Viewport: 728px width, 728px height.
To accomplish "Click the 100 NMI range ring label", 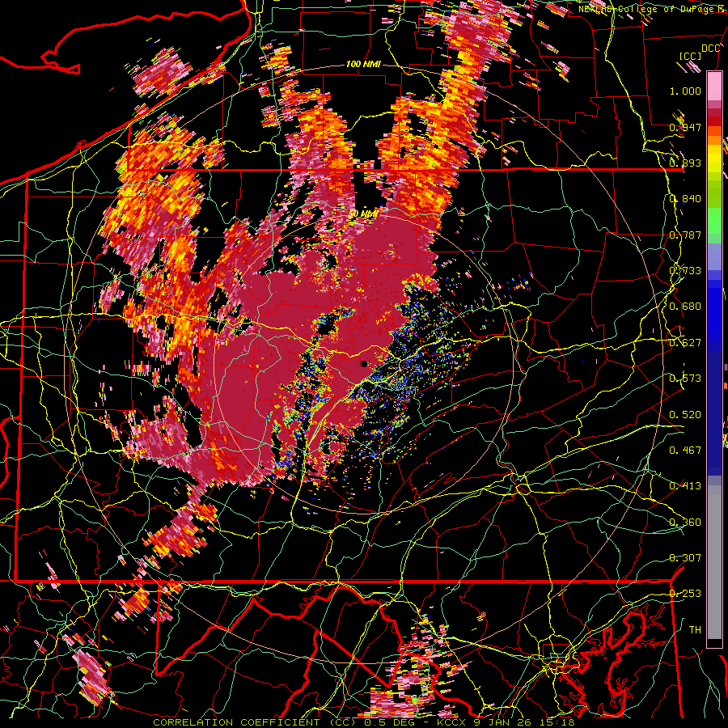I will point(363,64).
